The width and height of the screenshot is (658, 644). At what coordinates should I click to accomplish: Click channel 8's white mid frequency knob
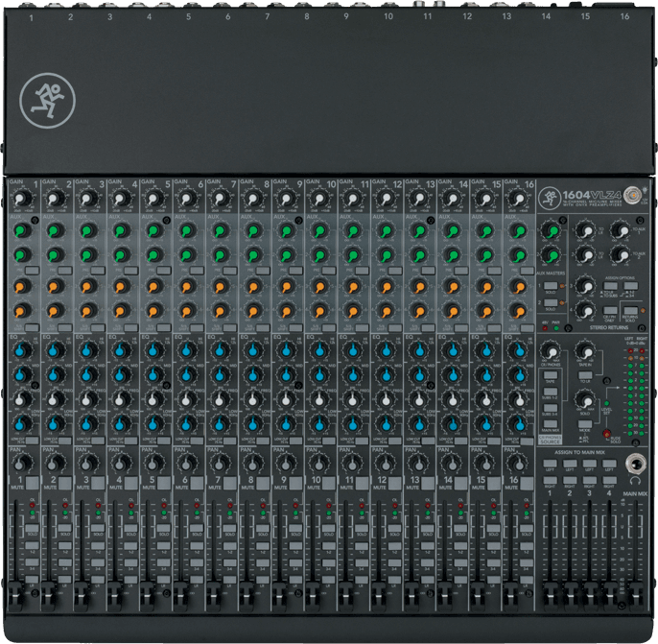pyautogui.click(x=251, y=398)
